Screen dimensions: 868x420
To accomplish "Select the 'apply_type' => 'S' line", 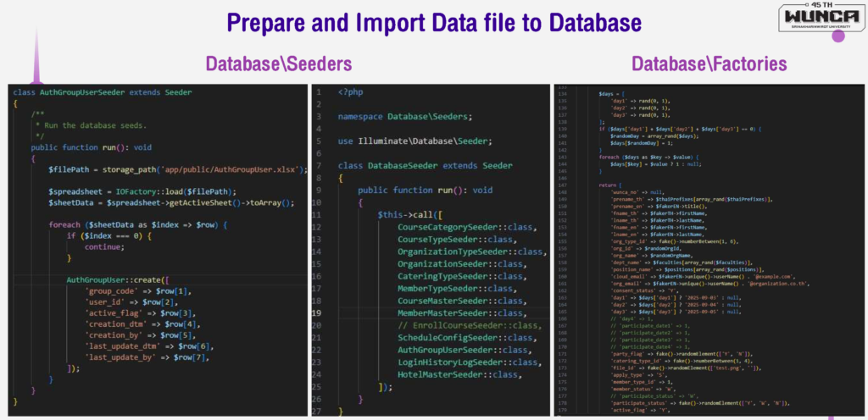I will [x=639, y=374].
